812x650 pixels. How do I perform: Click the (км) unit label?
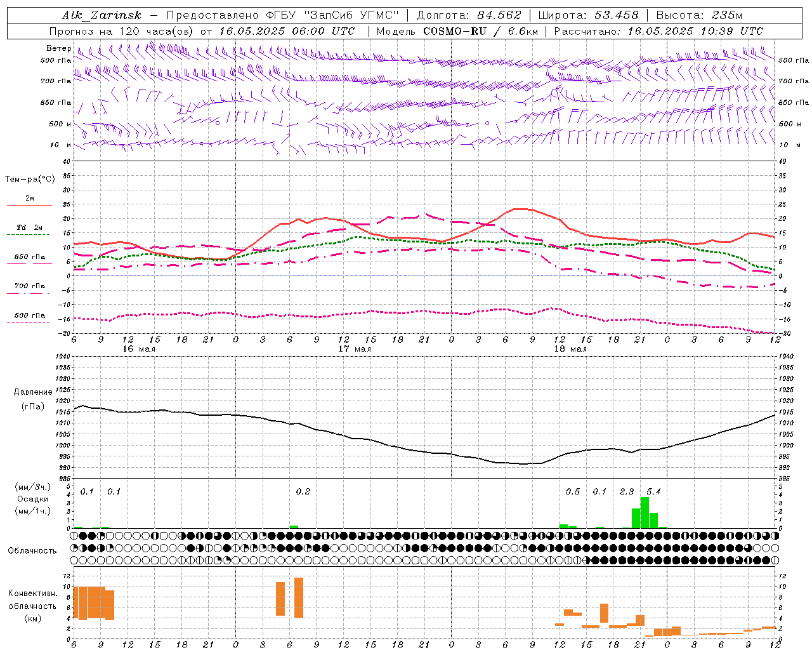[33, 618]
